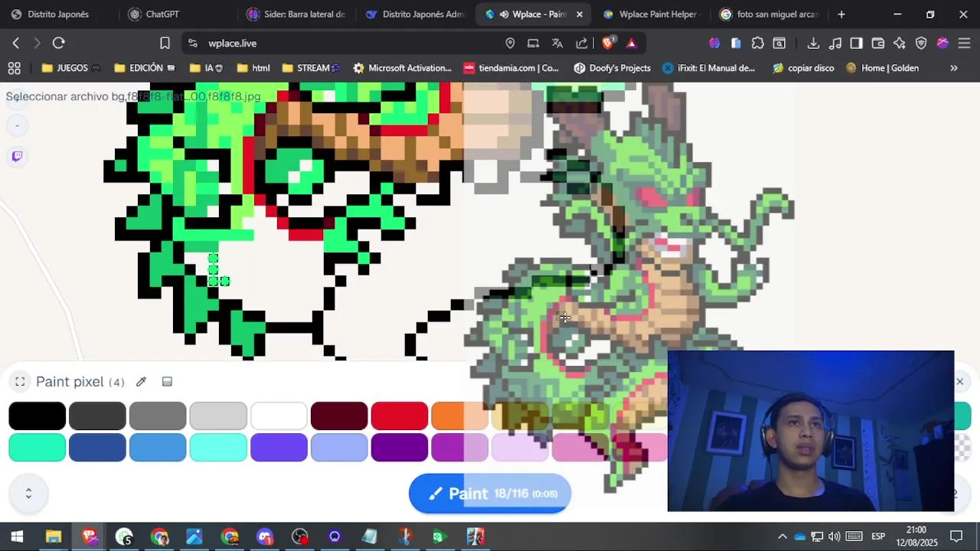Image resolution: width=980 pixels, height=551 pixels.
Task: Open the html bookmark folder
Action: [x=253, y=68]
